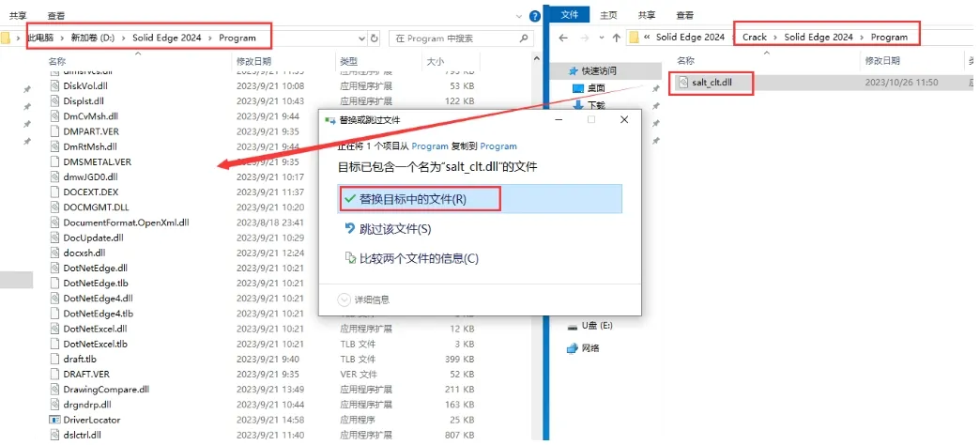
Task: Click the Forward arrow in right window
Action: [x=585, y=38]
